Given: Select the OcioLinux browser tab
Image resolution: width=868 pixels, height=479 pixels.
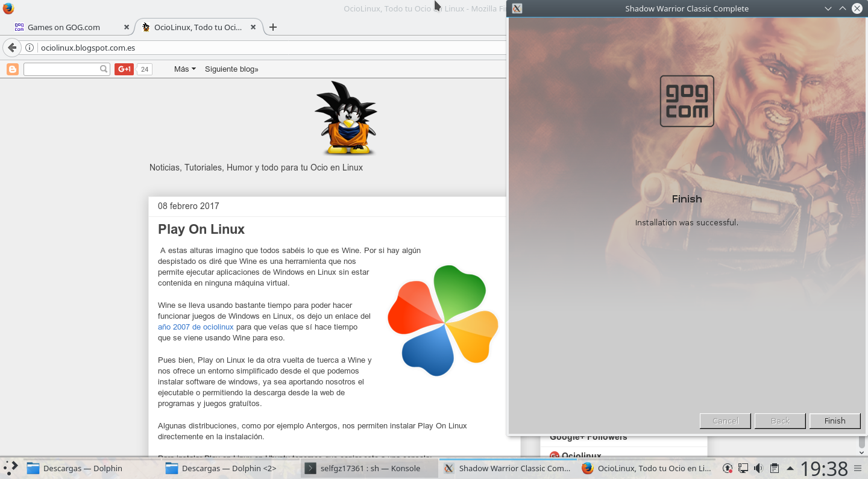Looking at the screenshot, I should point(199,27).
